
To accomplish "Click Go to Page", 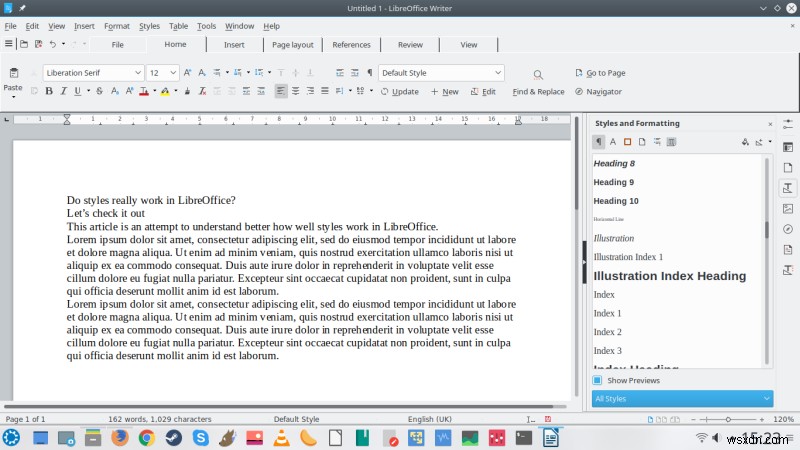I will [600, 73].
